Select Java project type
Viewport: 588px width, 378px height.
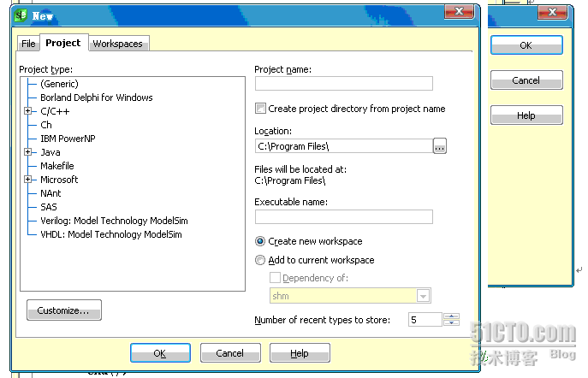pos(50,152)
